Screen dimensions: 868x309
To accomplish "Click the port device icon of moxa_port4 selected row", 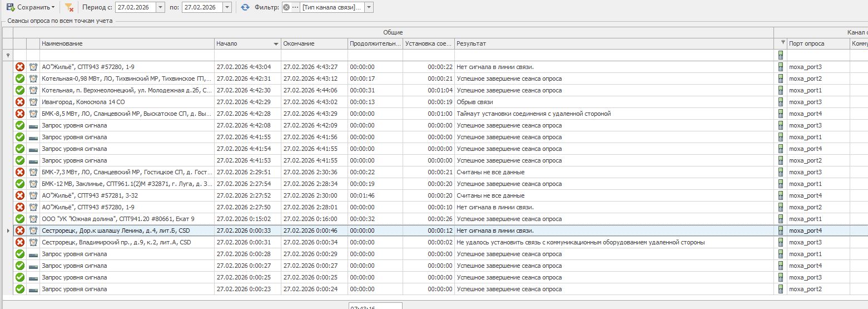I will (x=781, y=230).
